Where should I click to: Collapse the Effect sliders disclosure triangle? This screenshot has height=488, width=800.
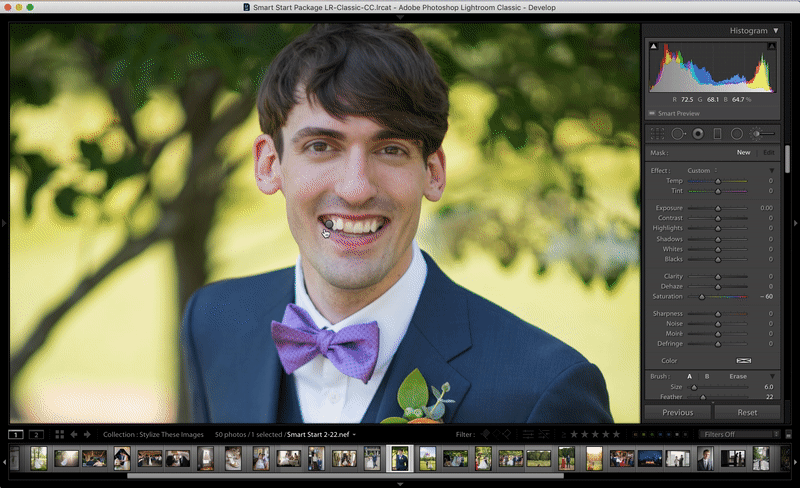pos(771,170)
